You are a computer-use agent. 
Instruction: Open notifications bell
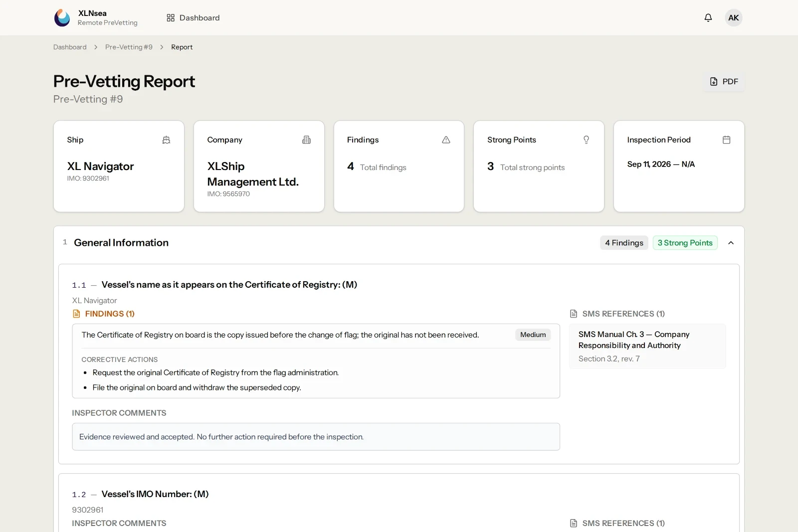(708, 18)
